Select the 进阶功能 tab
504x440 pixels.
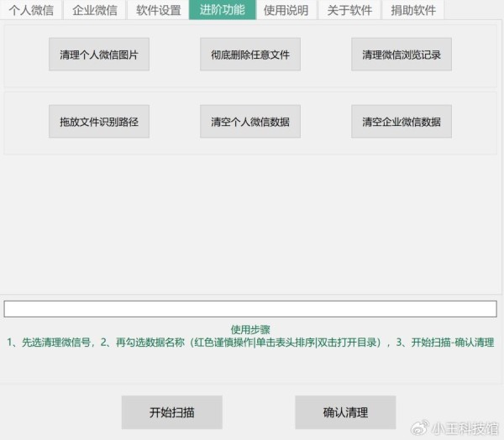[223, 10]
